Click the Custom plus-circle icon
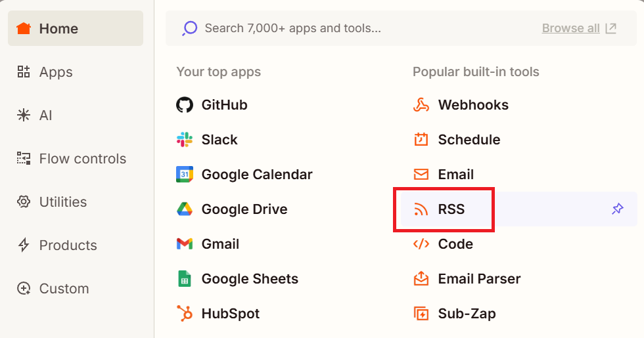The image size is (644, 338). tap(24, 288)
